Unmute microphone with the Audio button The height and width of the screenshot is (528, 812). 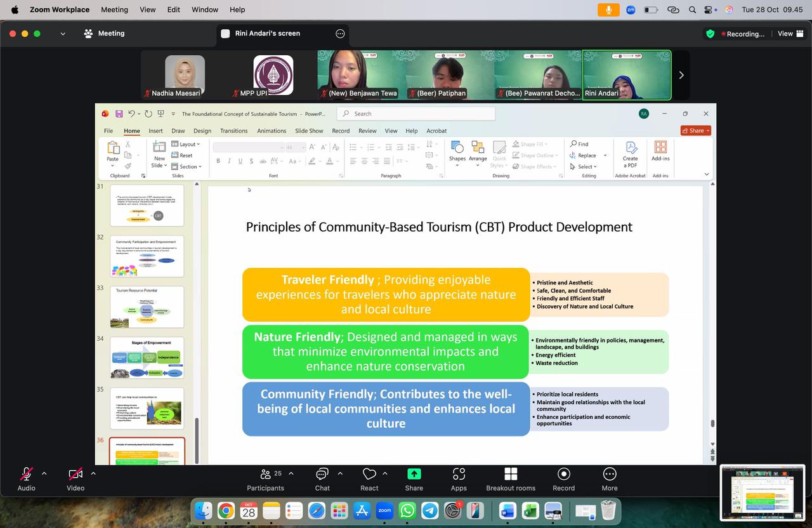point(26,478)
